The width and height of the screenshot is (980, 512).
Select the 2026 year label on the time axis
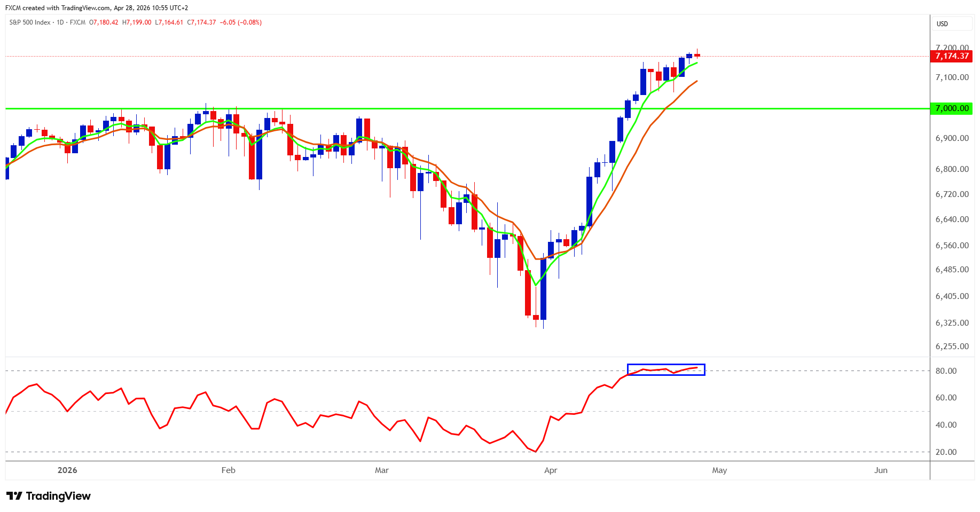coord(67,470)
